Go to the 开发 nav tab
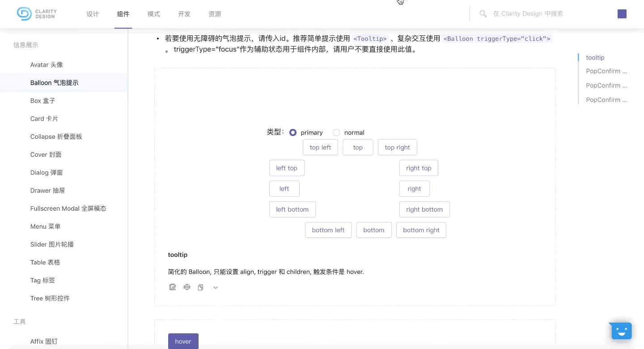Image resolution: width=644 pixels, height=349 pixels. (184, 14)
